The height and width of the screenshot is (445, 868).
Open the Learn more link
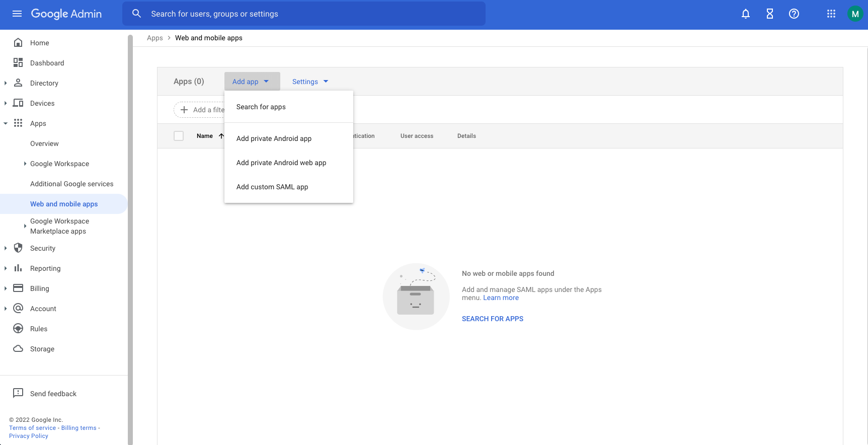[501, 298]
